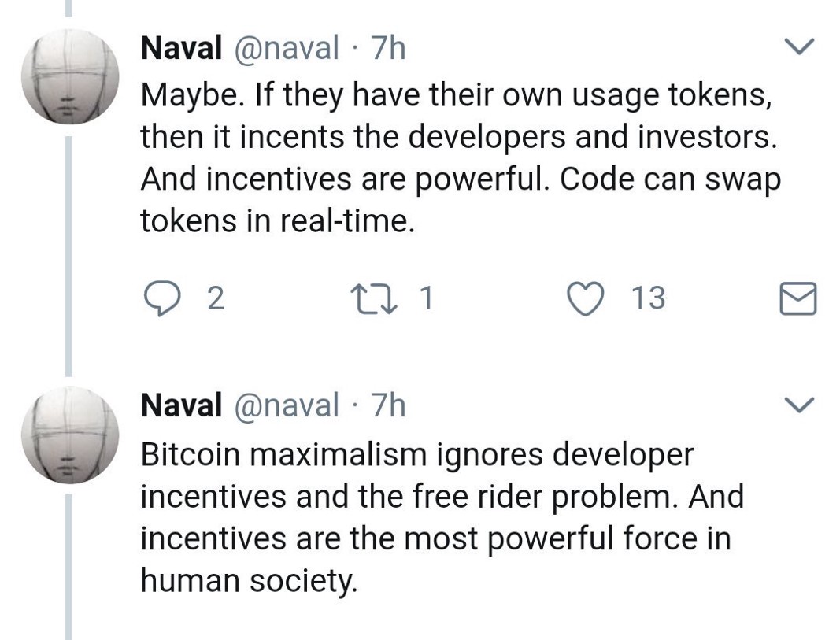View the reply count of 2

click(215, 298)
